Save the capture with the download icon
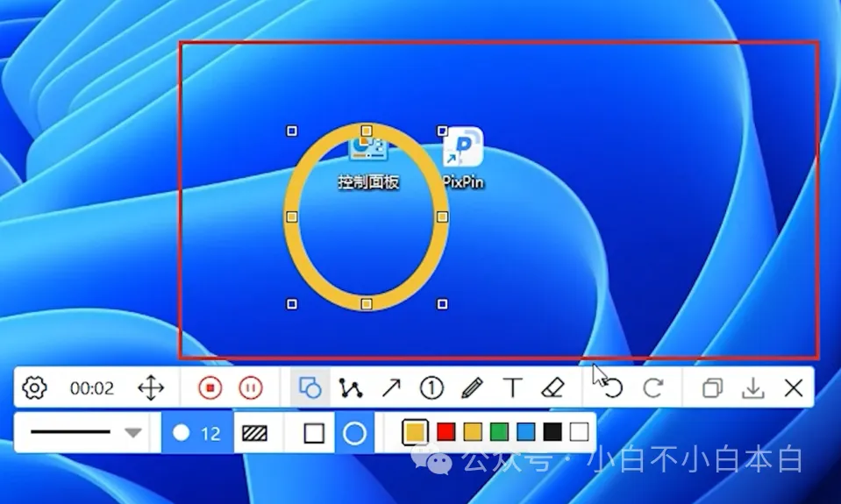Viewport: 841px width, 504px height. [x=753, y=387]
